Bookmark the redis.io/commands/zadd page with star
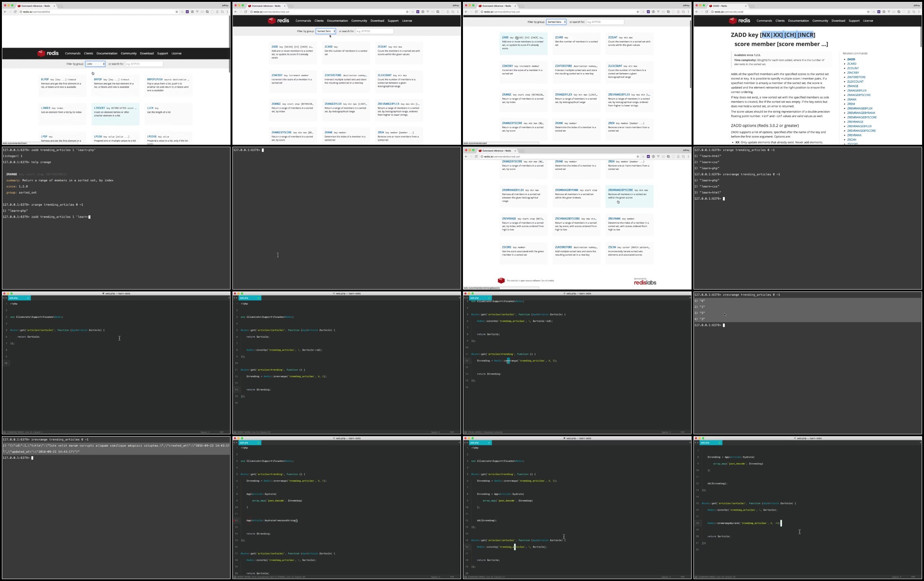Viewport: 924px width, 581px height. pyautogui.click(x=868, y=12)
